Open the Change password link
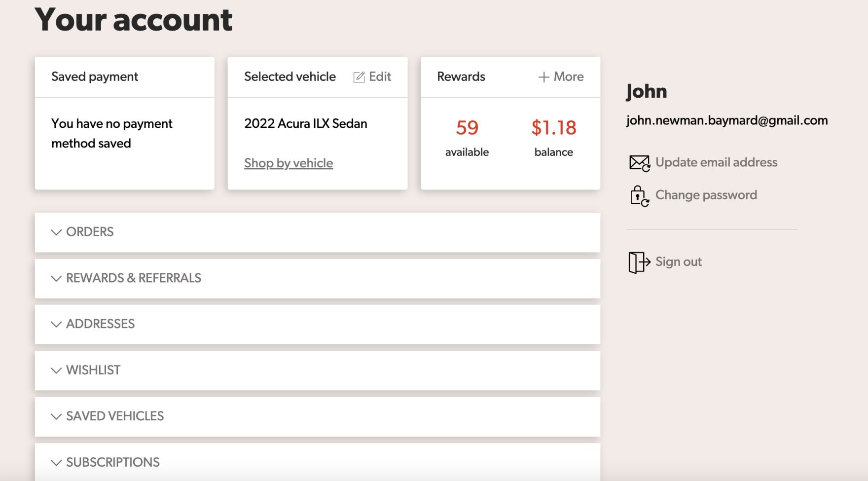The image size is (868, 481). [x=706, y=195]
